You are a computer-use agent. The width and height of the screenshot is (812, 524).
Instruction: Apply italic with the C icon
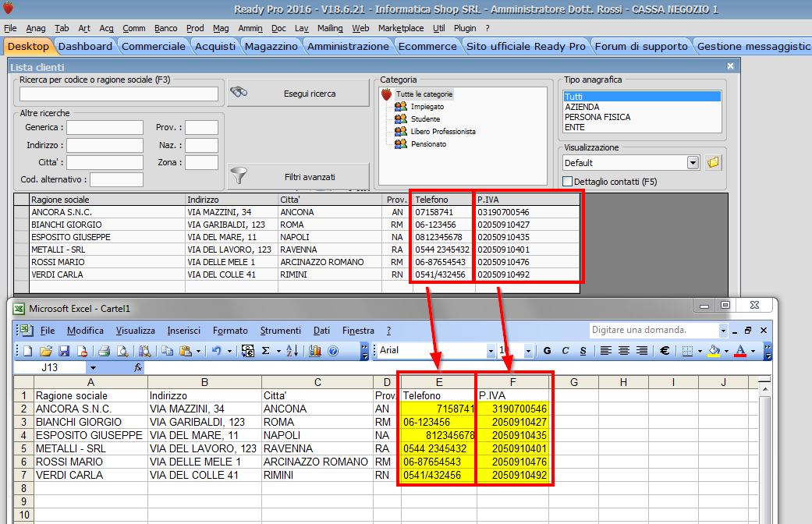(565, 351)
